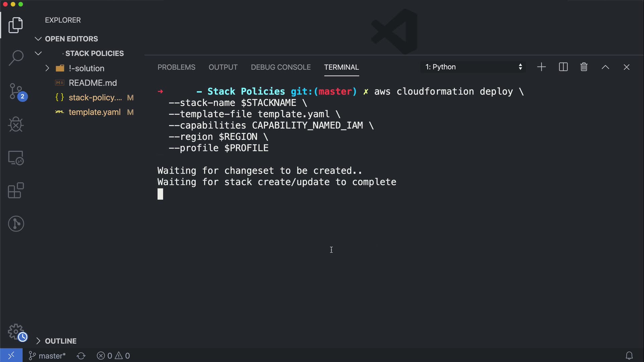Image resolution: width=644 pixels, height=362 pixels.
Task: Open the 1: Python terminal selector dropdown
Action: point(473,67)
